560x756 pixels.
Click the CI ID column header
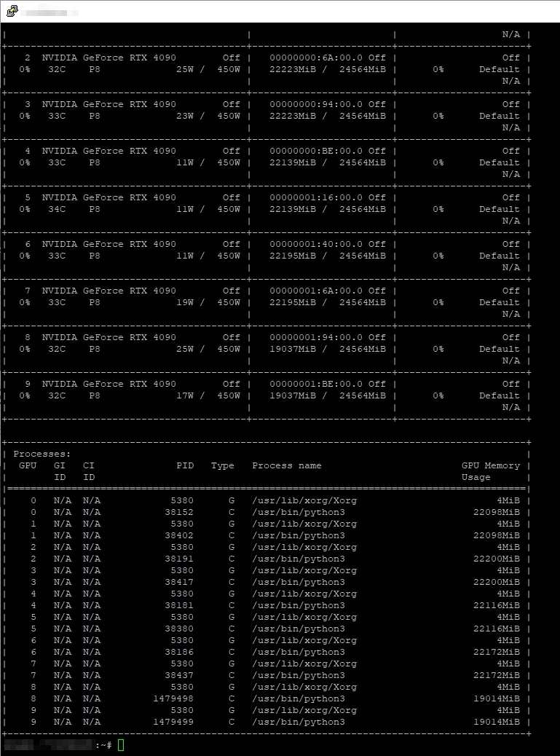(x=89, y=471)
